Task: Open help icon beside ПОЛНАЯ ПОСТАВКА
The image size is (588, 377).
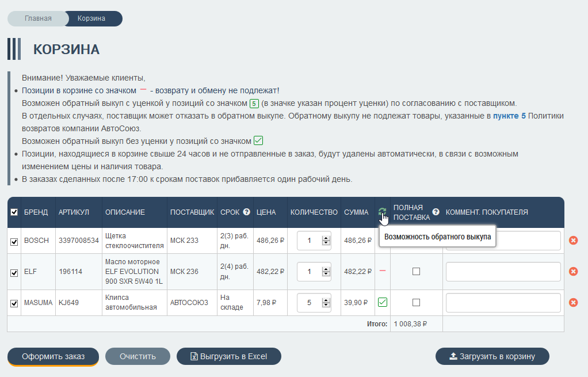Action: click(x=436, y=212)
